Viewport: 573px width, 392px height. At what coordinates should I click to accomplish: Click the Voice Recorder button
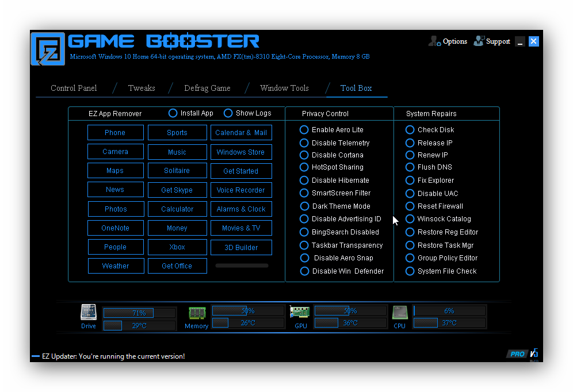[241, 190]
